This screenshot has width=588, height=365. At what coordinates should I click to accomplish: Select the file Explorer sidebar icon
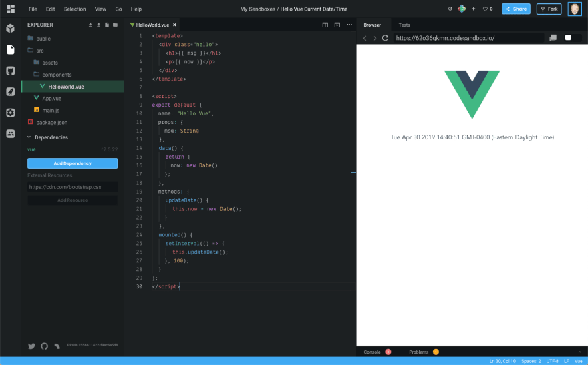[11, 49]
